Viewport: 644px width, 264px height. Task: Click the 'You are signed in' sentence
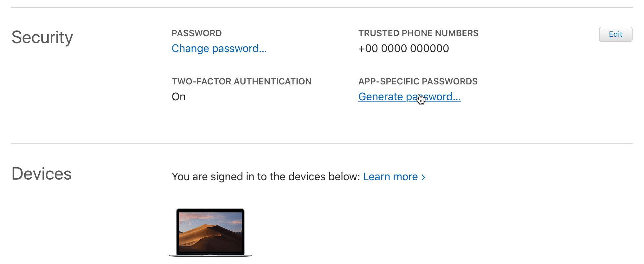(266, 177)
